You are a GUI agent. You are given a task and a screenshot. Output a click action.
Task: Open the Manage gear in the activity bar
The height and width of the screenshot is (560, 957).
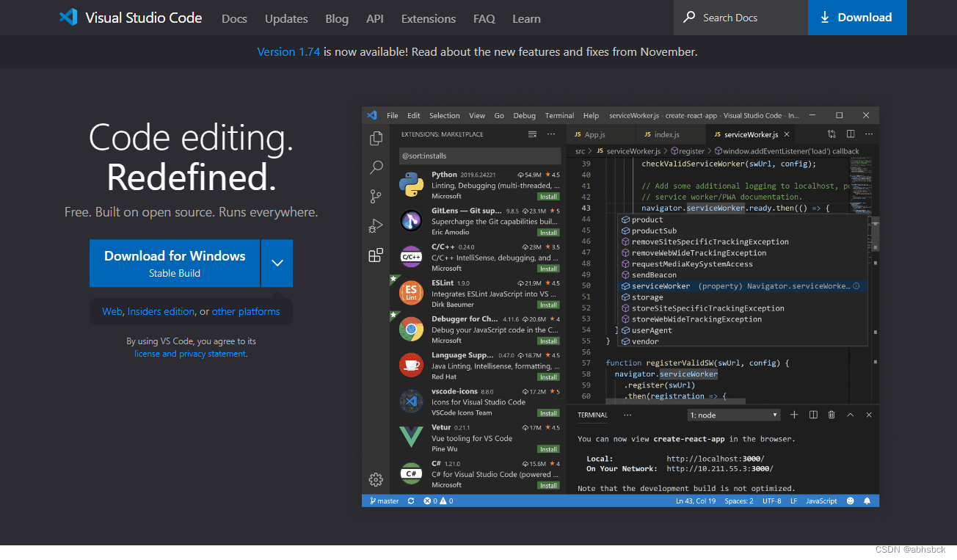click(x=376, y=479)
